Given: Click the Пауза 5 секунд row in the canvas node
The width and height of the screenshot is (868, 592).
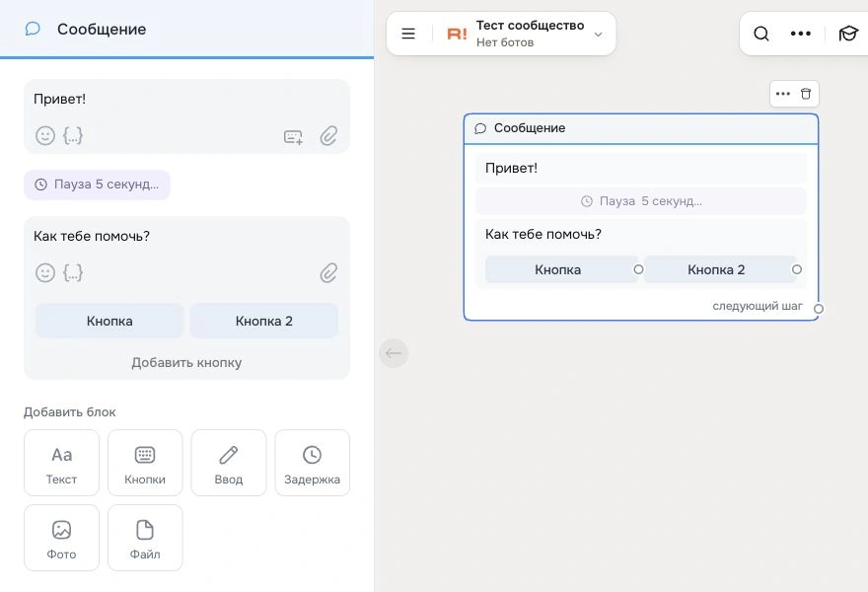Looking at the screenshot, I should point(641,201).
